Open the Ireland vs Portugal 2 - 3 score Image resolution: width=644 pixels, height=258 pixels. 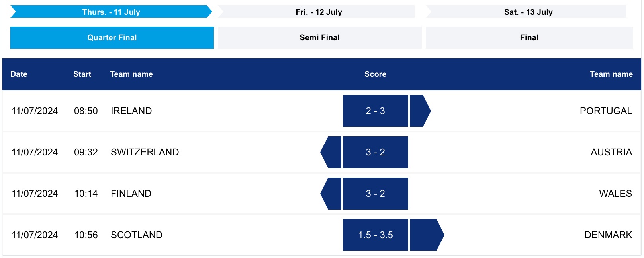[375, 111]
